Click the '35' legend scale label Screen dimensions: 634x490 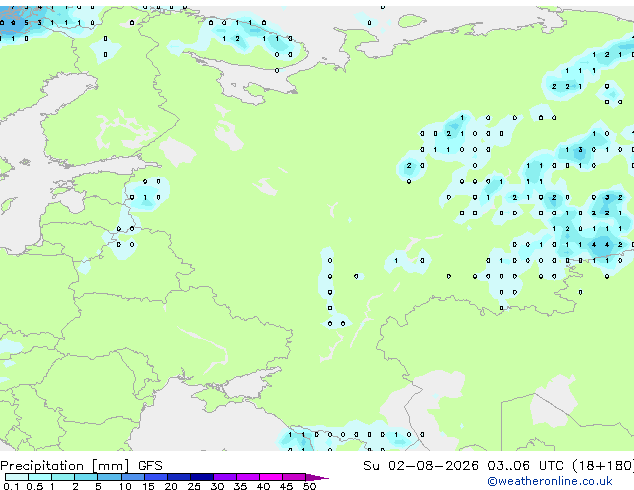pos(240,486)
